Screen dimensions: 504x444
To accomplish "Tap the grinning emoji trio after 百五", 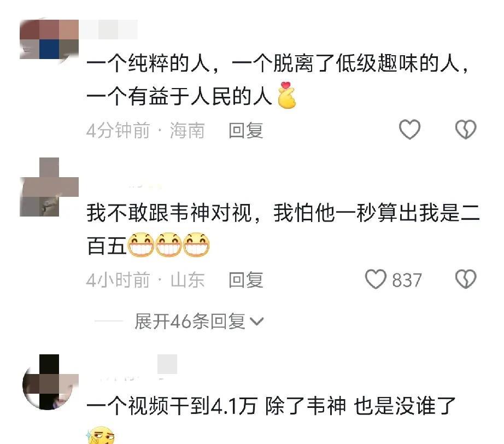I will click(x=169, y=244).
